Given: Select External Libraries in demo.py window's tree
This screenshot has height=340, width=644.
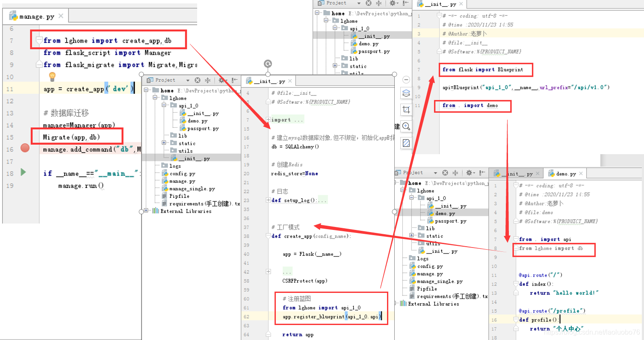Looking at the screenshot, I should tap(429, 304).
